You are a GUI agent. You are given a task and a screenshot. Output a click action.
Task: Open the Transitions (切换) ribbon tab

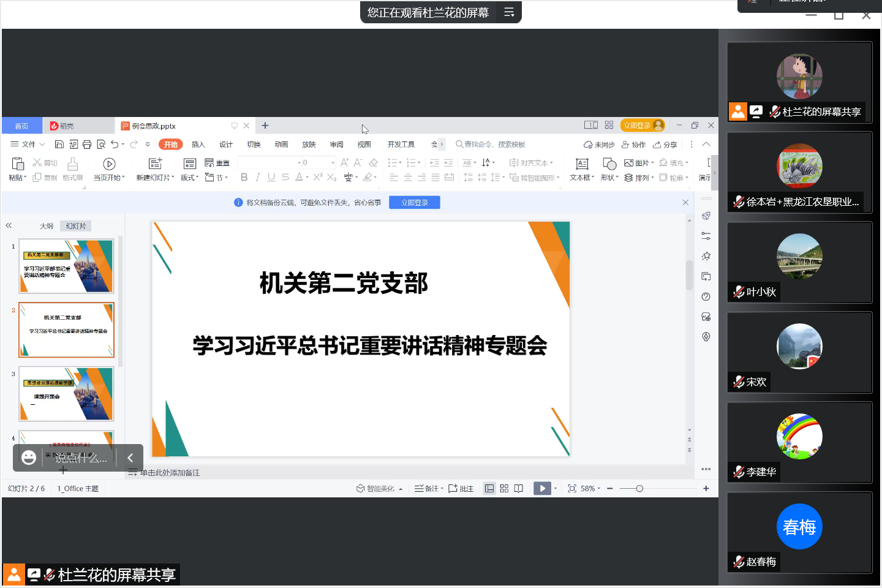254,145
